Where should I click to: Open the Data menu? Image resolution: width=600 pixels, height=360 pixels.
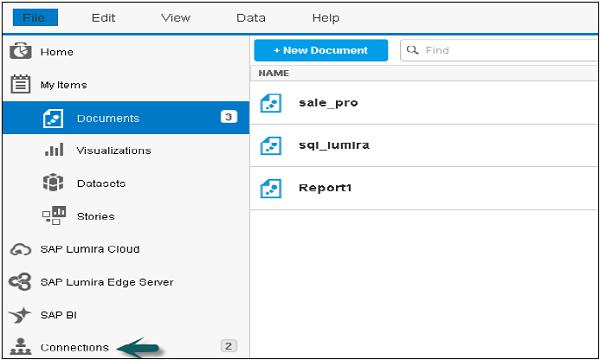click(251, 18)
